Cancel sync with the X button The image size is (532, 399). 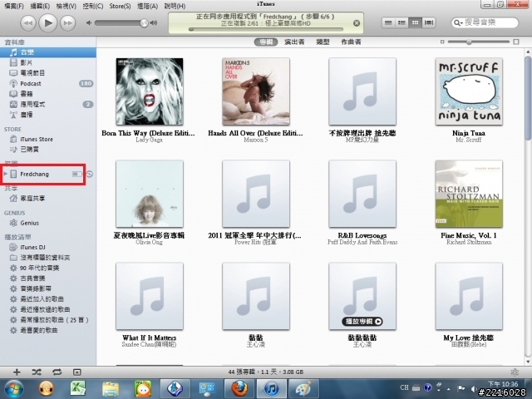357,23
